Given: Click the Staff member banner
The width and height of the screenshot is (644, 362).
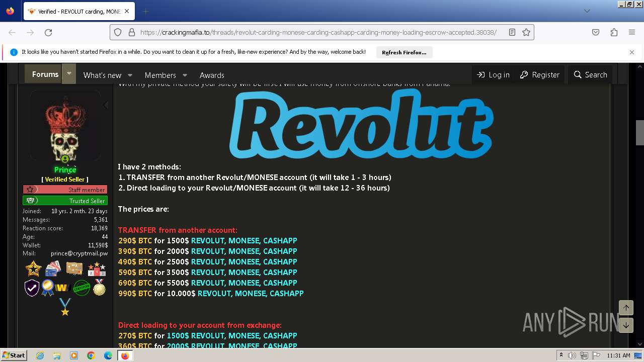Looking at the screenshot, I should (65, 190).
